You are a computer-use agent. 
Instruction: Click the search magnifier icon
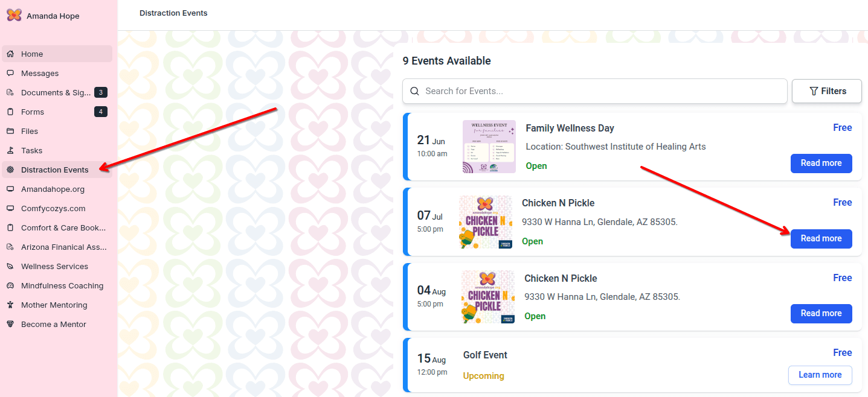[x=415, y=91]
